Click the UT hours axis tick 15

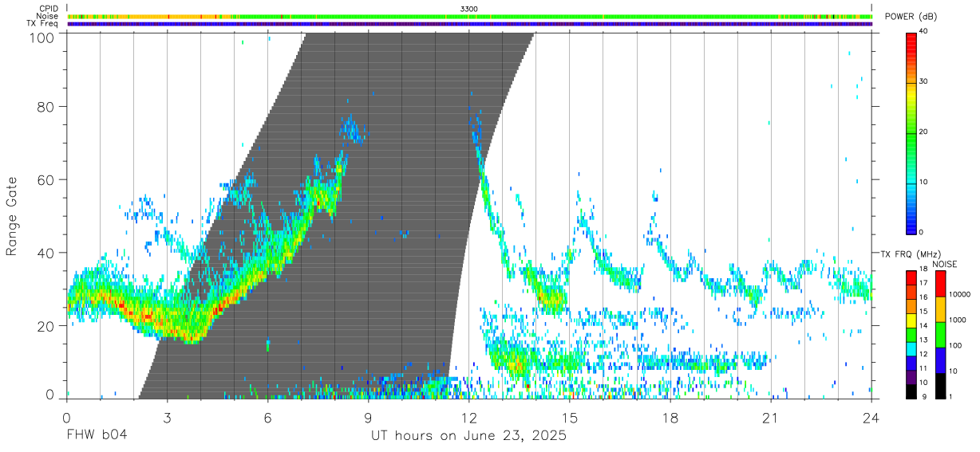[x=570, y=418]
